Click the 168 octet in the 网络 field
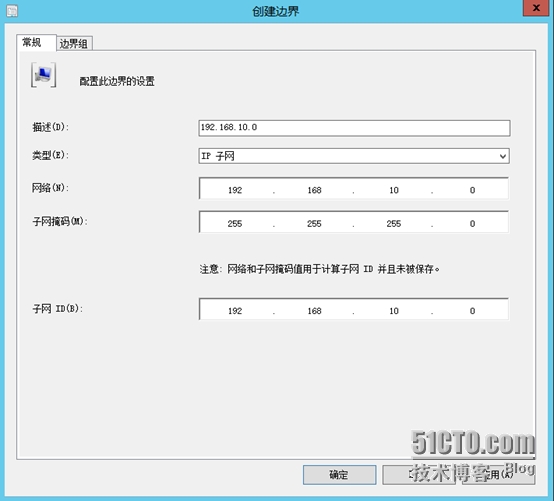Image resolution: width=554 pixels, height=501 pixels. [314, 190]
